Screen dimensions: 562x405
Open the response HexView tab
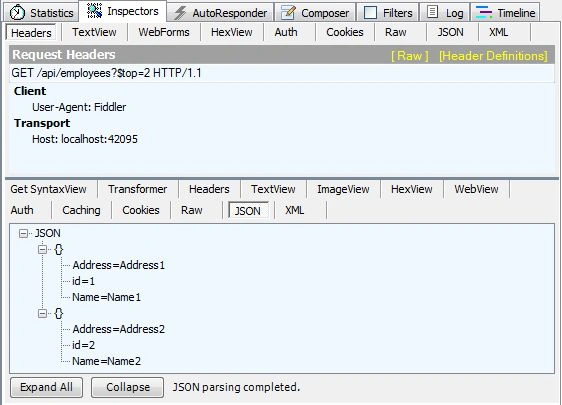(411, 189)
